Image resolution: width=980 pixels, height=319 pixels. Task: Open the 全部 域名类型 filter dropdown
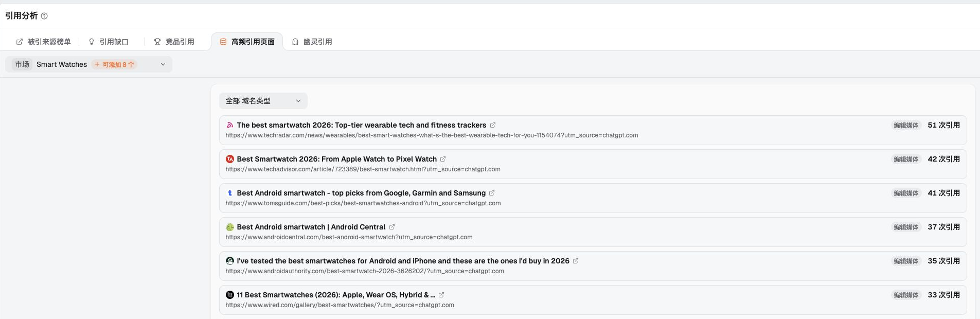[x=263, y=101]
